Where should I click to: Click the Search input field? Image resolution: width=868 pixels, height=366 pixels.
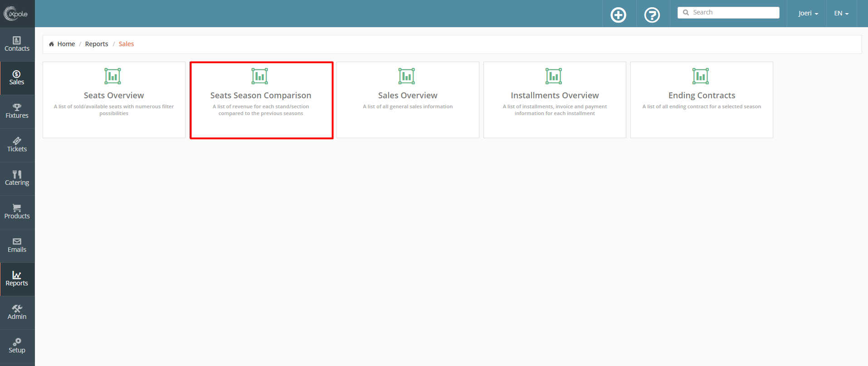point(728,13)
